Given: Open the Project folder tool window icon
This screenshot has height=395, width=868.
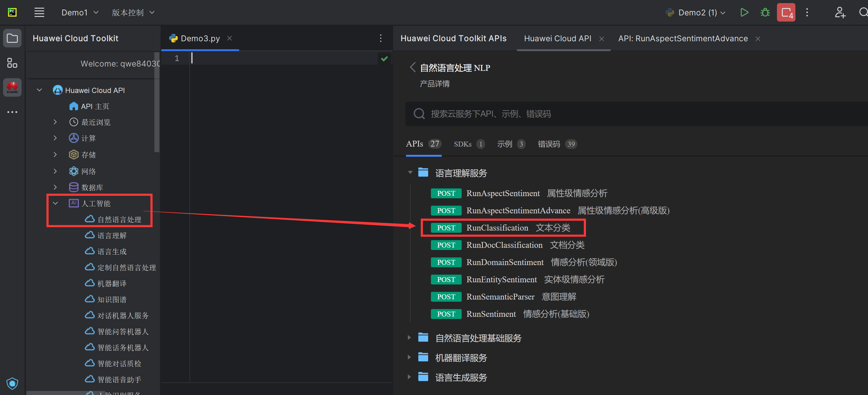Looking at the screenshot, I should 12,38.
